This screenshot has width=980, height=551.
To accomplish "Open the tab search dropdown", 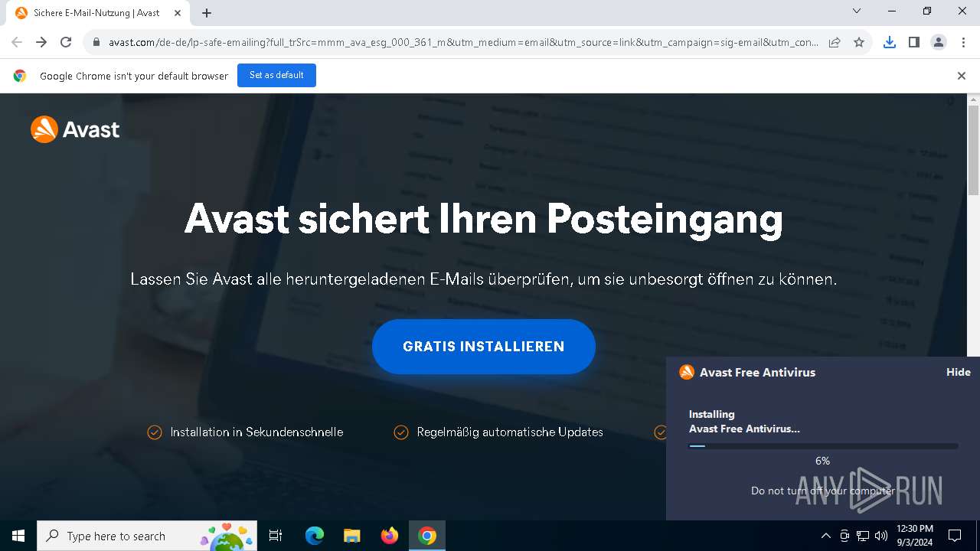I will coord(857,11).
